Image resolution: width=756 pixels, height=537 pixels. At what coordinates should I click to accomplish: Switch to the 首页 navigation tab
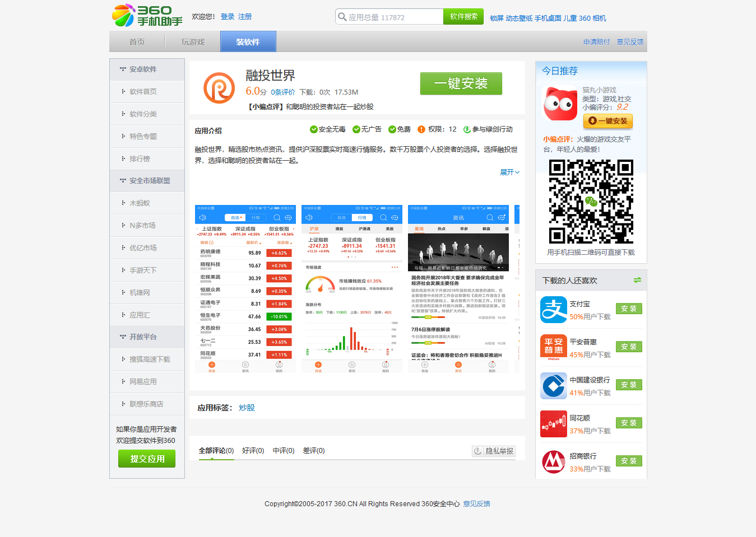[x=137, y=42]
